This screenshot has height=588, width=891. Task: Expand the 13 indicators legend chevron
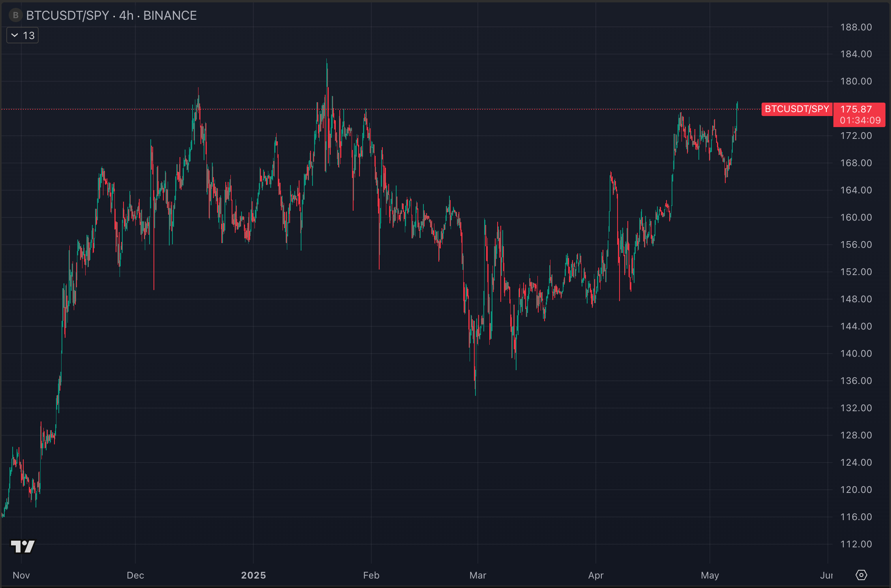15,36
